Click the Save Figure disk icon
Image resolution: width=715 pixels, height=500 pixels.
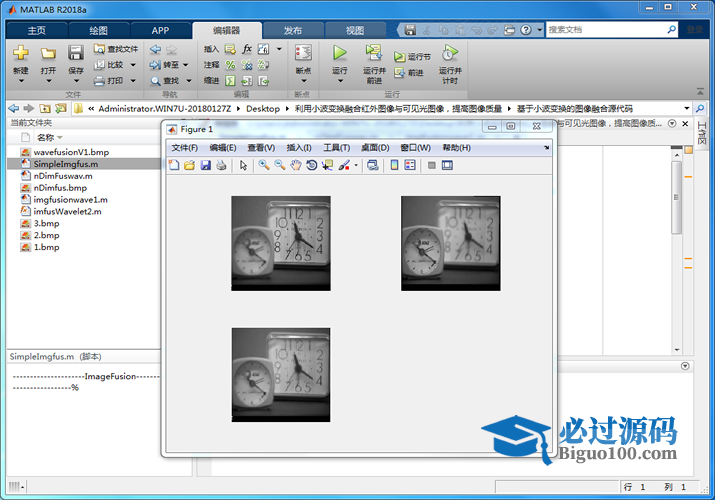pos(205,165)
